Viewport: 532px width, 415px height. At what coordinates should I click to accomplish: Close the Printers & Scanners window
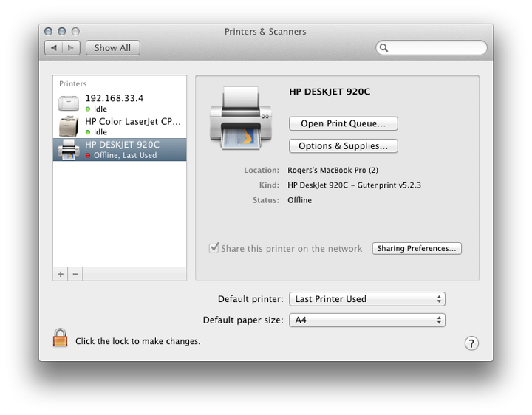[x=49, y=32]
